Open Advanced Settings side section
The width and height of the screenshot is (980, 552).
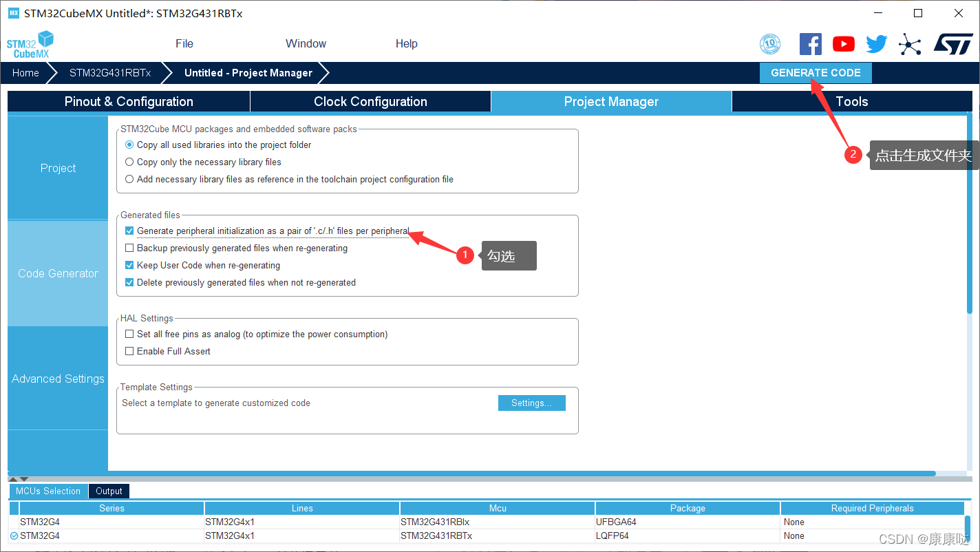(58, 379)
